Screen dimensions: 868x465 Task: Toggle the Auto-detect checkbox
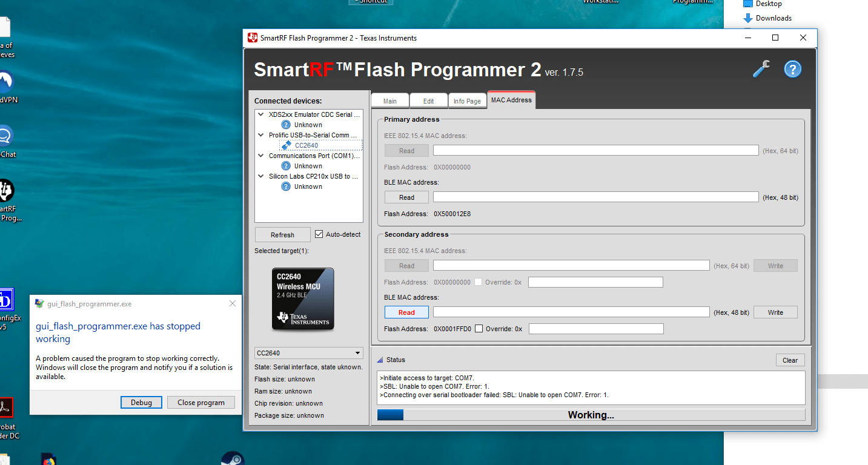319,234
